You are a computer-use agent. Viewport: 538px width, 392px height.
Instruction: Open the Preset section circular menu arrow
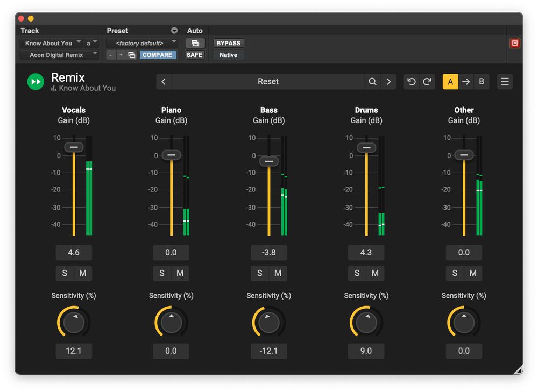pyautogui.click(x=174, y=31)
